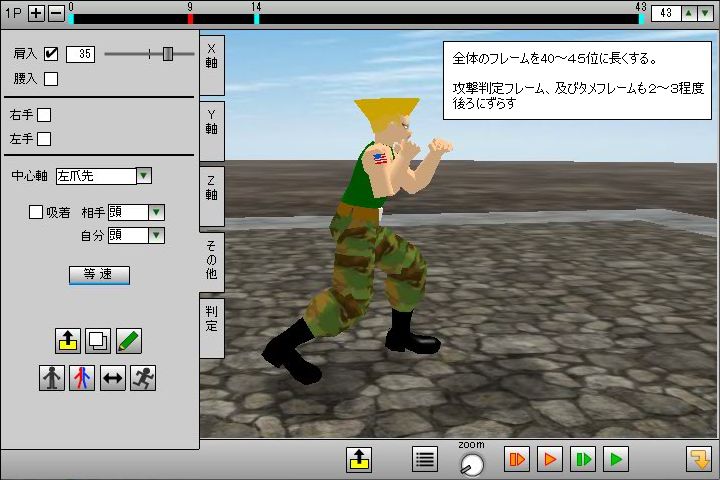The image size is (720, 480).
Task: Click the cyan timeline marker at frame 0
Action: click(x=71, y=19)
